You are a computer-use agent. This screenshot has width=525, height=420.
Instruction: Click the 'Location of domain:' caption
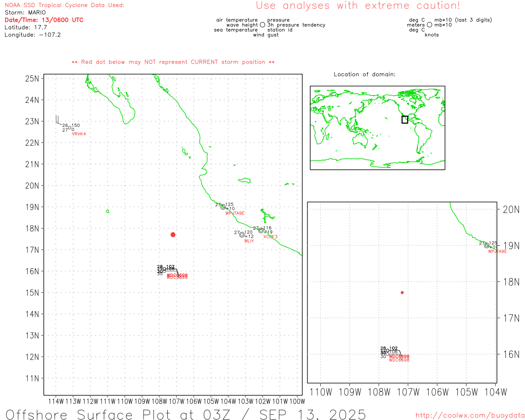pos(365,74)
